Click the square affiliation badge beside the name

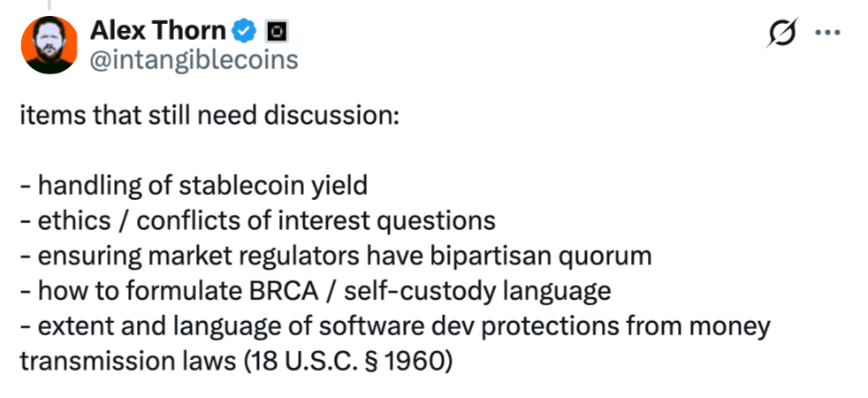(276, 32)
